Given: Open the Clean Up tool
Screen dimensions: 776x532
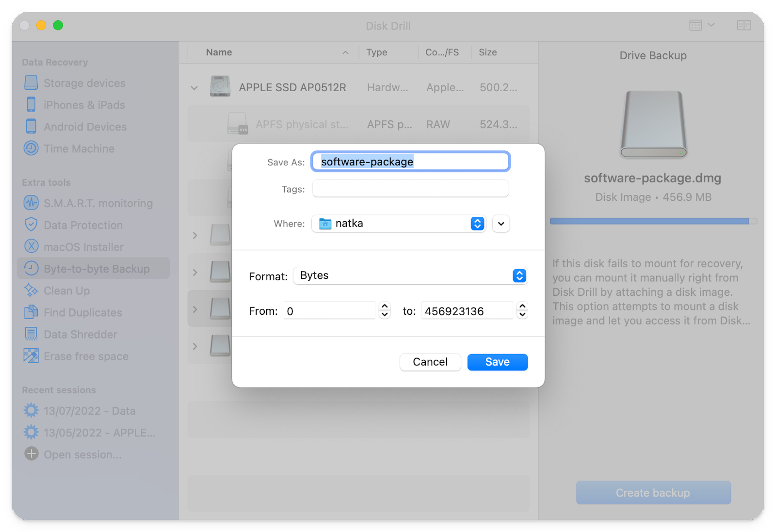Looking at the screenshot, I should [x=66, y=290].
